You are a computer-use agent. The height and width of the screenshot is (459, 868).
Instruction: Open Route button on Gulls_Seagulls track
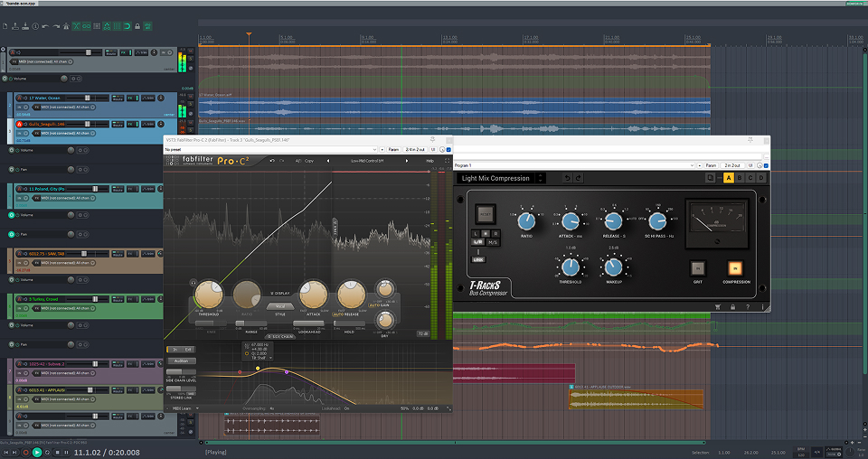[118, 124]
